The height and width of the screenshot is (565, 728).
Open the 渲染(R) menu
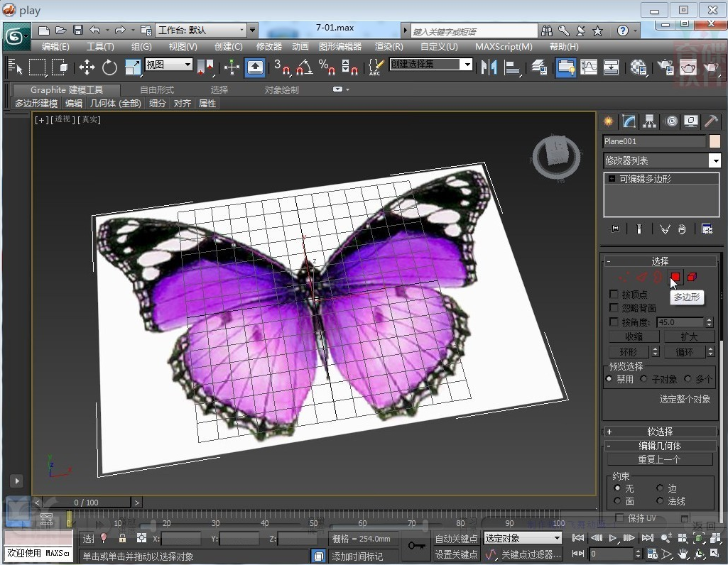[390, 47]
